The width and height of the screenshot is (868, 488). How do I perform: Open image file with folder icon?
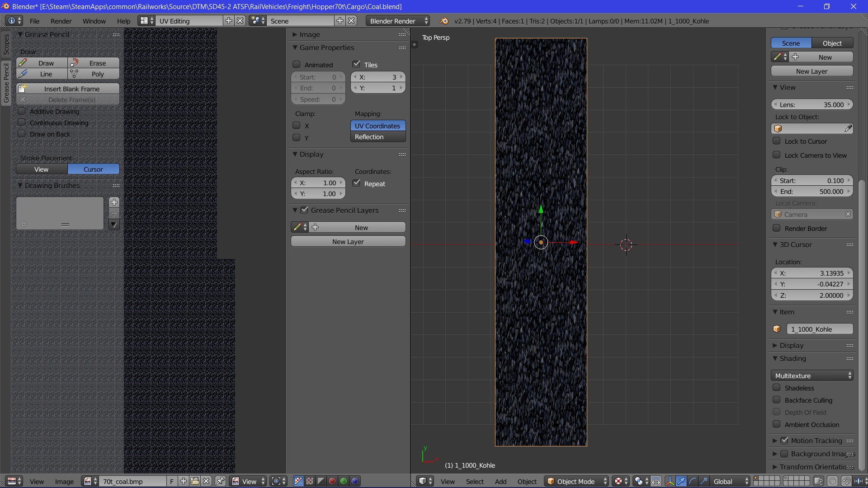(x=195, y=481)
